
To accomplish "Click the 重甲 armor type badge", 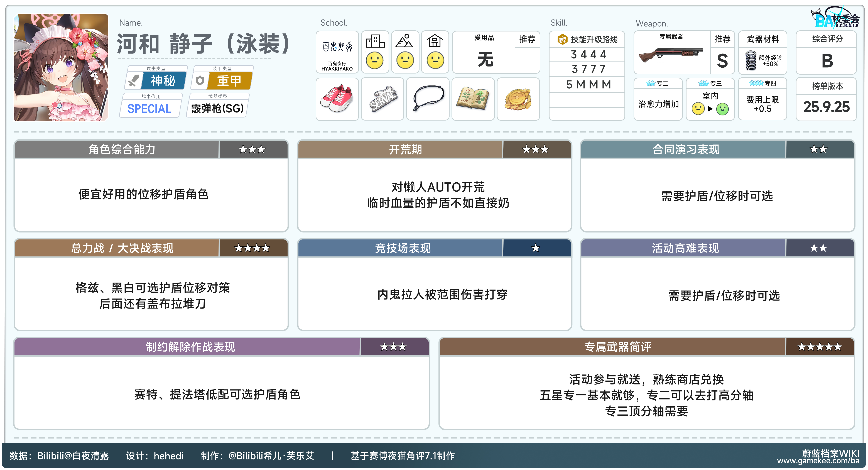I will pos(229,81).
